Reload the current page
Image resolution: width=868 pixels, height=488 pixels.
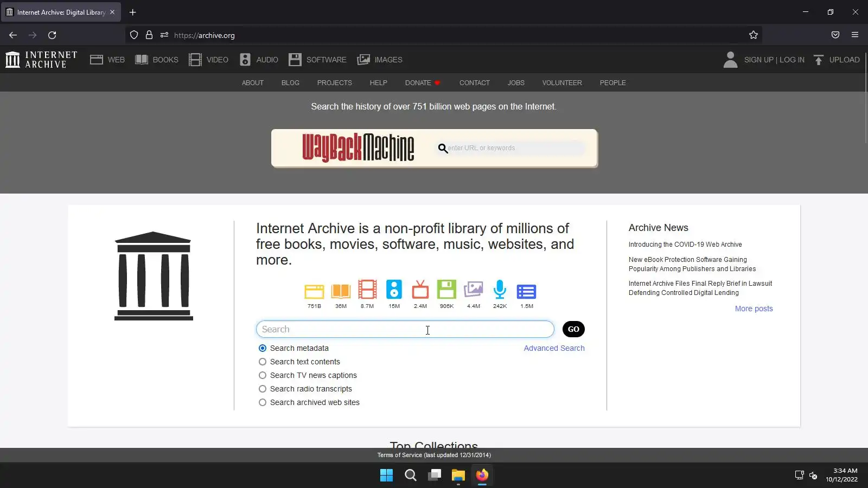52,35
